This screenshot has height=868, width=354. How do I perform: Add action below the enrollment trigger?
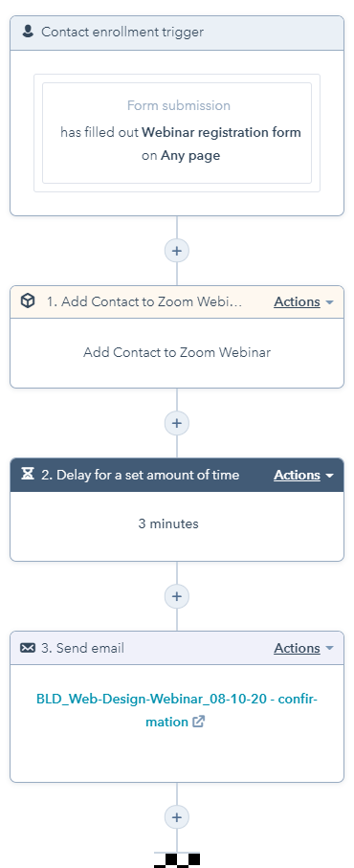pos(177,251)
